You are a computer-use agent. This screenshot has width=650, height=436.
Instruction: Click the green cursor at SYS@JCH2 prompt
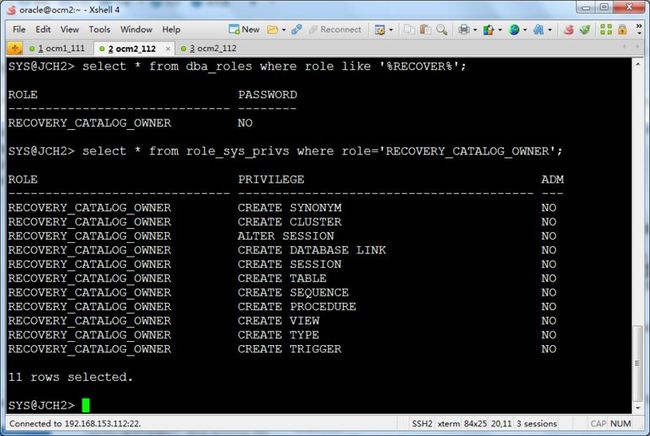coord(86,405)
